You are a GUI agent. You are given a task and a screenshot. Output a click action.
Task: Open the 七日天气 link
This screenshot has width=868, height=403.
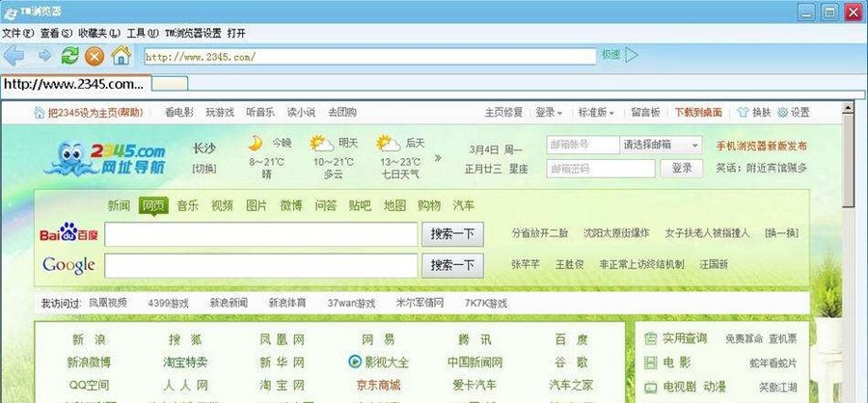pos(400,175)
